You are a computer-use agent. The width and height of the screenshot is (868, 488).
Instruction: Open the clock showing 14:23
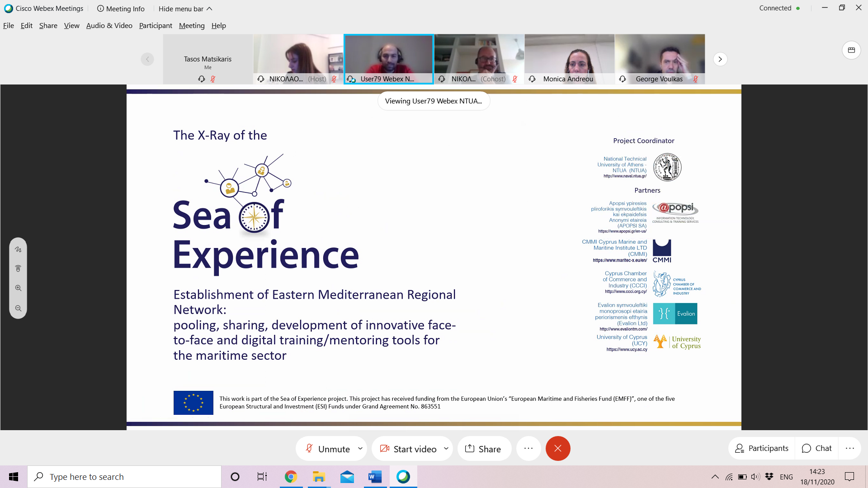(x=817, y=477)
